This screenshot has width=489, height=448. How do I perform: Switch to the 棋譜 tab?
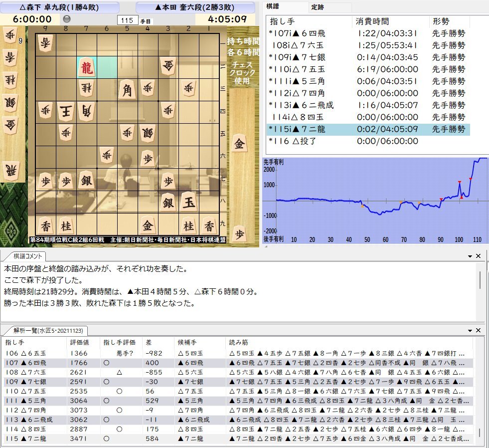(272, 6)
